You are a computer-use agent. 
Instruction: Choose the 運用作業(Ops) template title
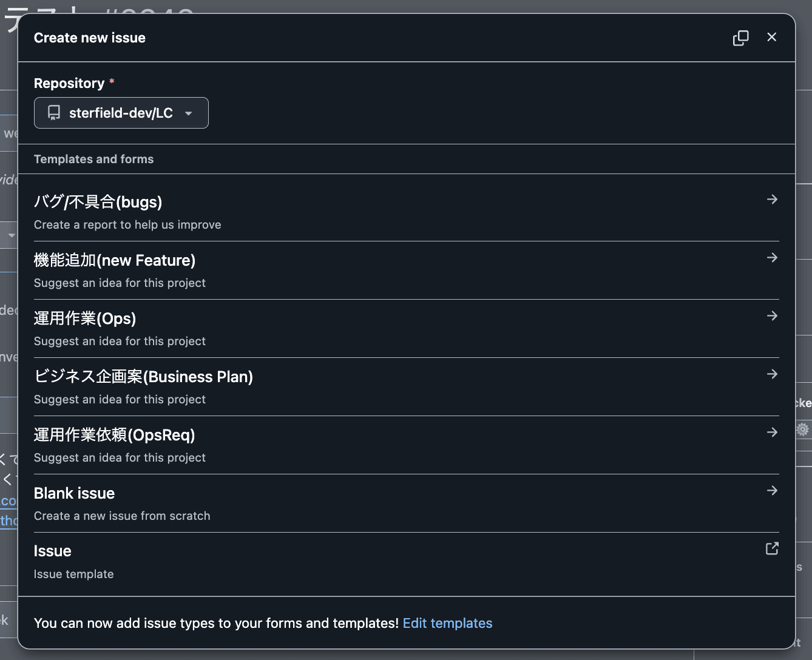click(x=85, y=318)
